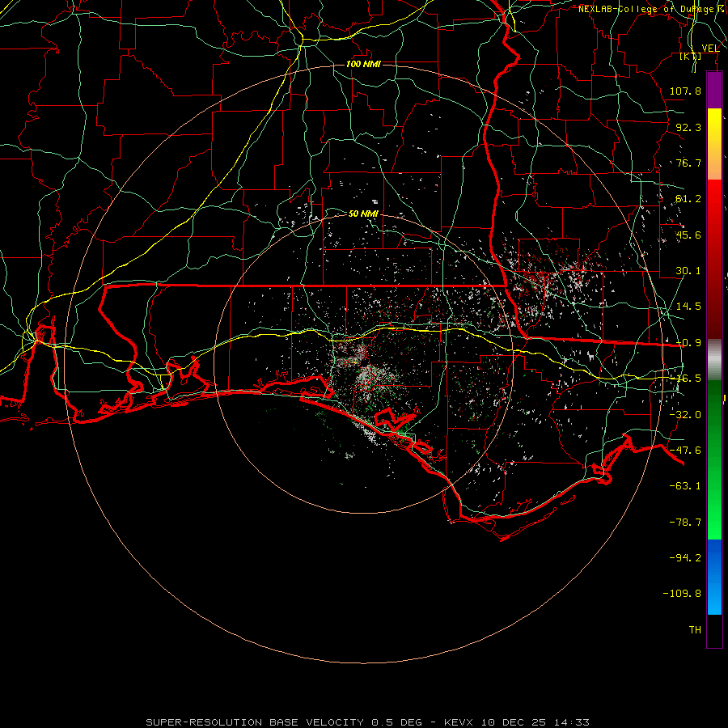Screen dimensions: 728x728
Task: Click the 100 NMI range ring label
Action: (363, 64)
